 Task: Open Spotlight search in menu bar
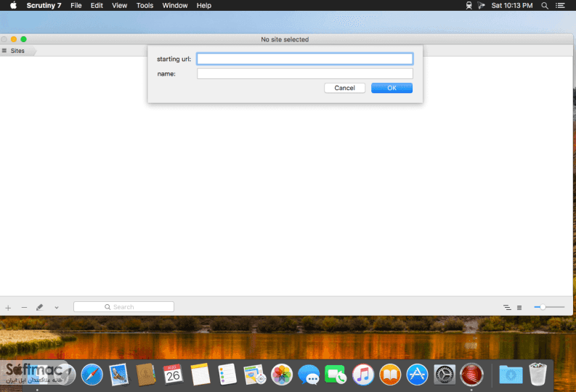tap(545, 6)
